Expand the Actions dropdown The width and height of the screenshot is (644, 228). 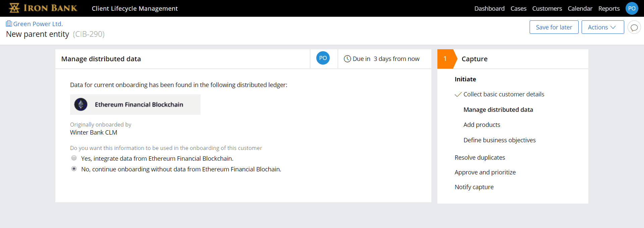coord(602,27)
